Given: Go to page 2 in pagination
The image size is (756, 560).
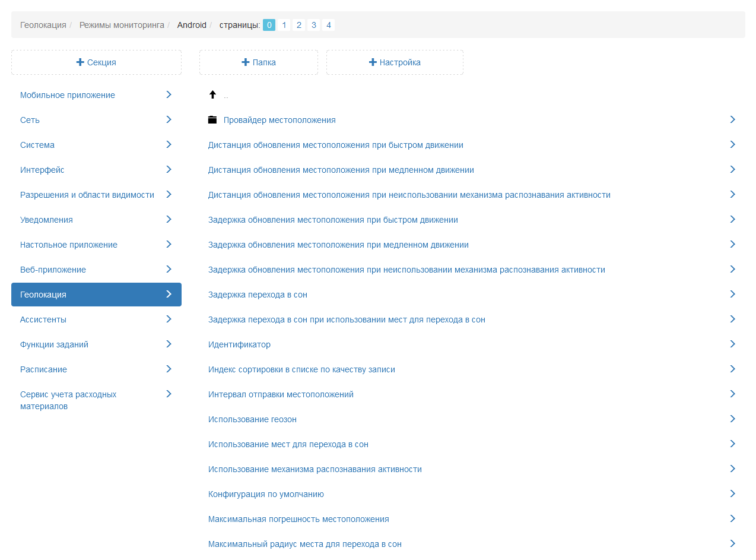Looking at the screenshot, I should (x=299, y=25).
